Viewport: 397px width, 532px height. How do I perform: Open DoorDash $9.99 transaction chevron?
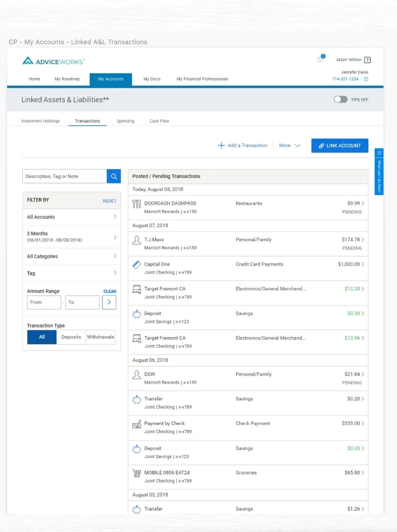click(x=363, y=203)
